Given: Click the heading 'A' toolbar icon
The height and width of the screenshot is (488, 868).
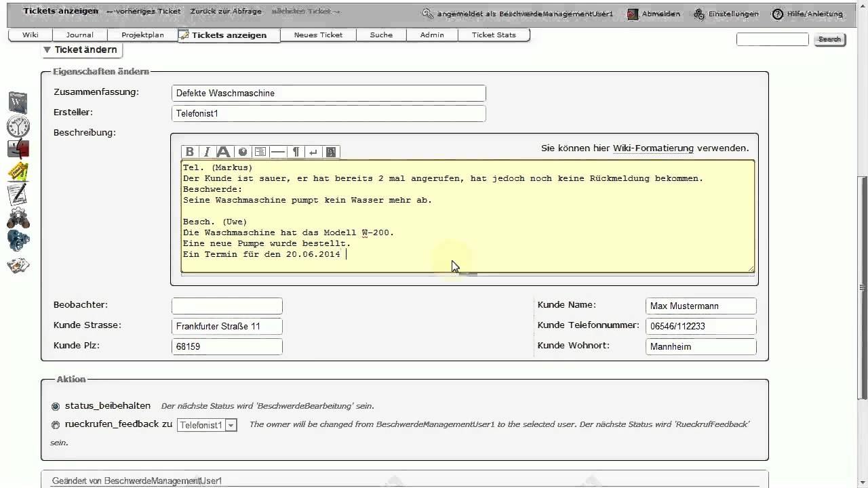Looking at the screenshot, I should [x=223, y=152].
